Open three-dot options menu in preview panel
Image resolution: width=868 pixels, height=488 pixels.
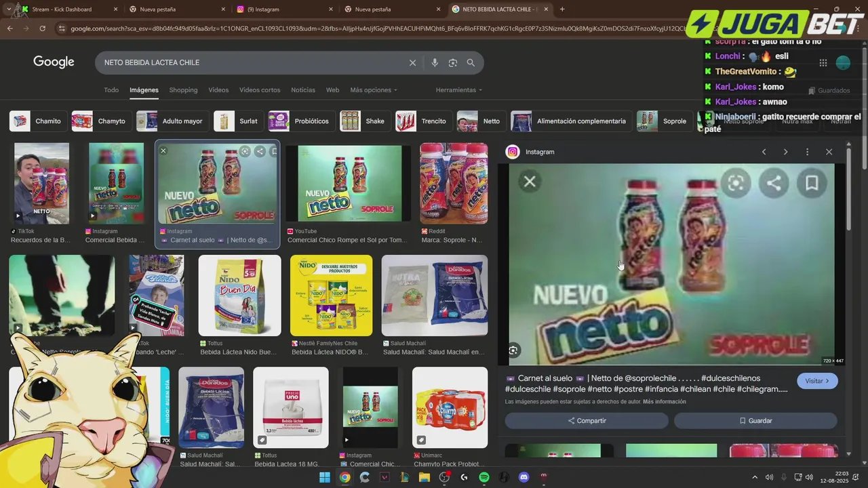coord(807,152)
